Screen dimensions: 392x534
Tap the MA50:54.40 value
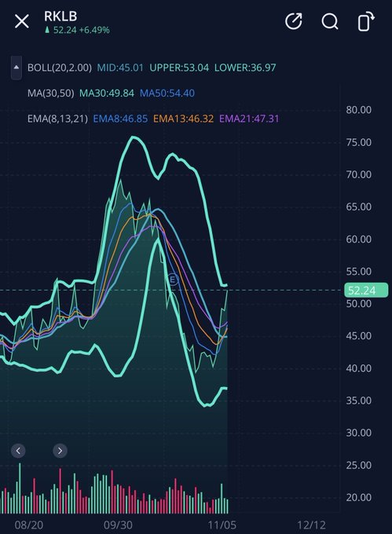pyautogui.click(x=167, y=93)
